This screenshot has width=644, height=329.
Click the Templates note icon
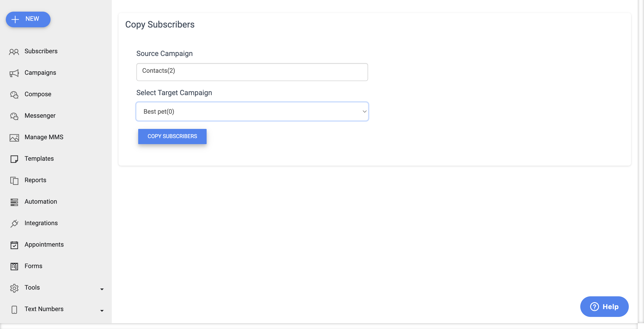(14, 159)
